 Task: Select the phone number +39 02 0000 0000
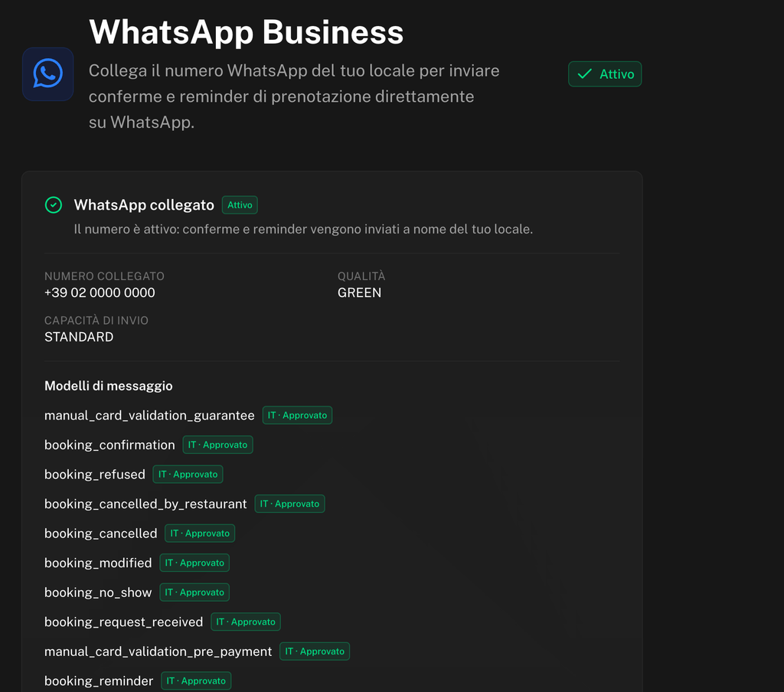point(100,292)
